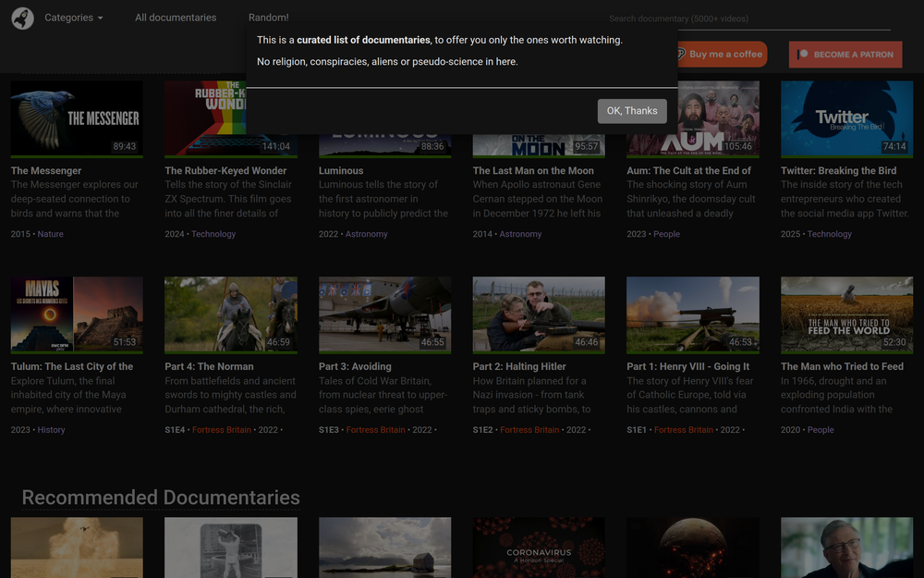This screenshot has height=578, width=924.
Task: Select Astronomy category under Luminous
Action: tap(367, 234)
